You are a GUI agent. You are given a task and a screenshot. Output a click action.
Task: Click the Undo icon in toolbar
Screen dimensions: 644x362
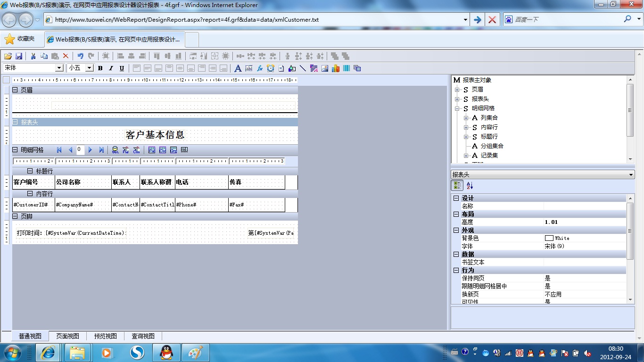pos(80,56)
